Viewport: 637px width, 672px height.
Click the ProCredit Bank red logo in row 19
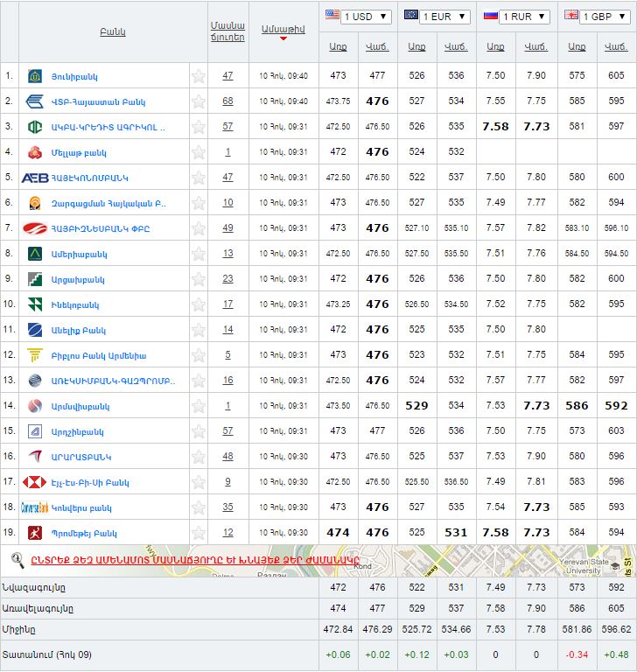coord(35,533)
